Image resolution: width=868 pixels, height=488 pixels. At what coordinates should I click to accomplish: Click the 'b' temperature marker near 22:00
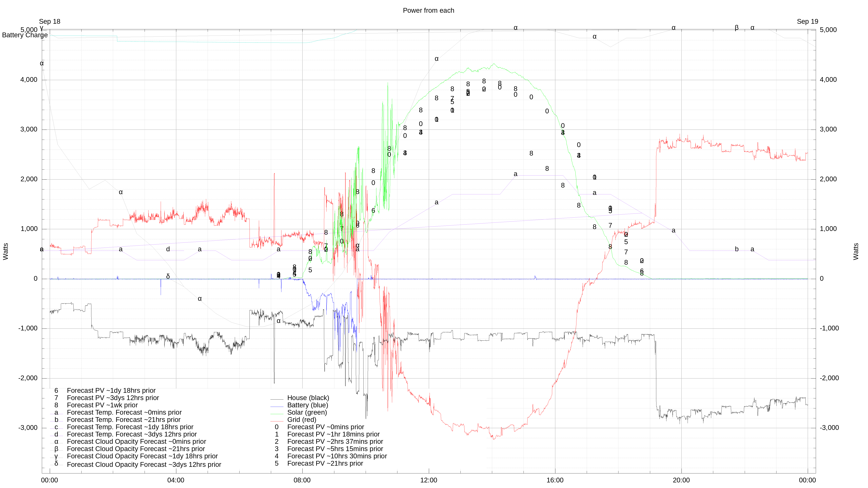point(737,249)
